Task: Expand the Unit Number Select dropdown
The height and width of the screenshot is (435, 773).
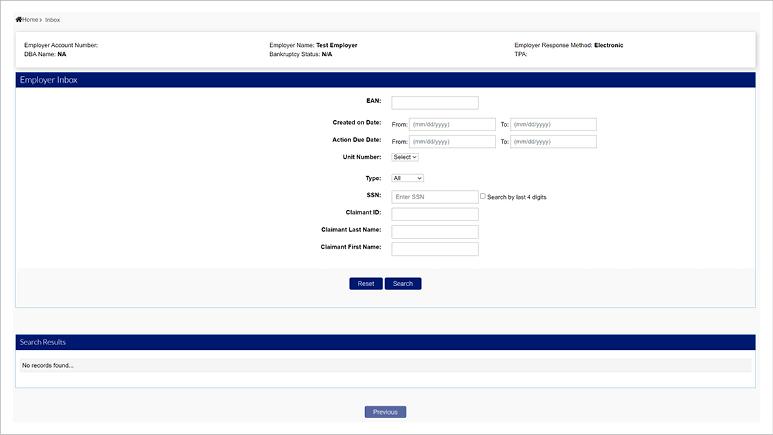Action: point(405,157)
